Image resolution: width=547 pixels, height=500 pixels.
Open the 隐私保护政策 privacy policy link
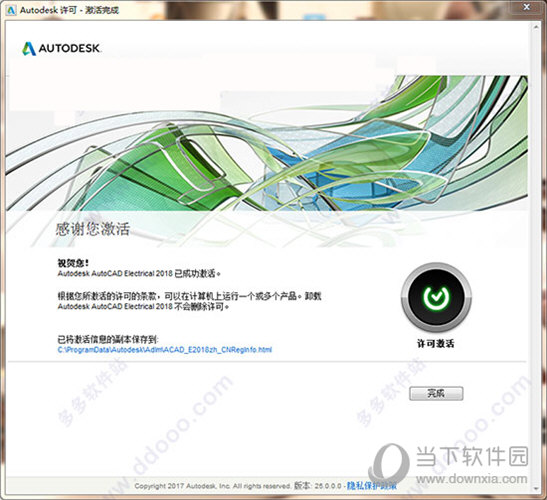[x=372, y=486]
